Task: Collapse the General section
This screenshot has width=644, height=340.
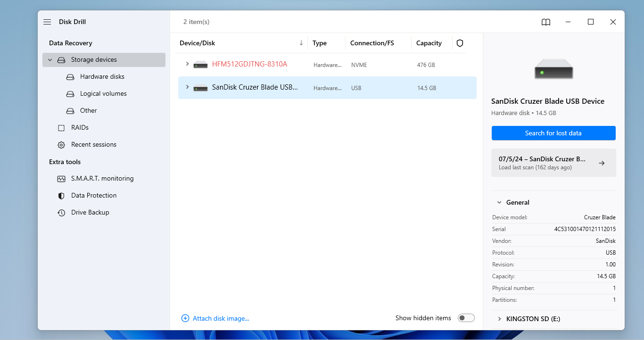Action: coord(499,202)
